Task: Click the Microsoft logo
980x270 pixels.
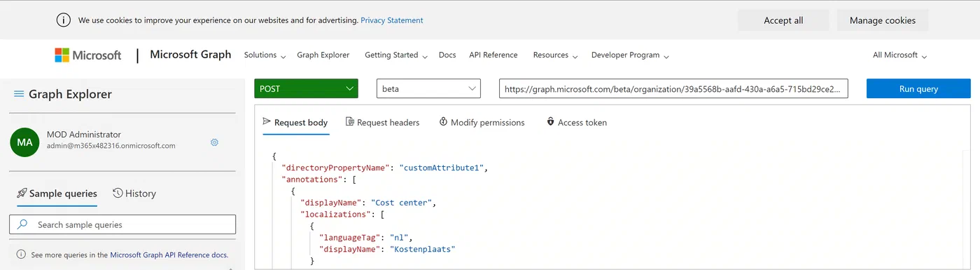Action: (87, 55)
